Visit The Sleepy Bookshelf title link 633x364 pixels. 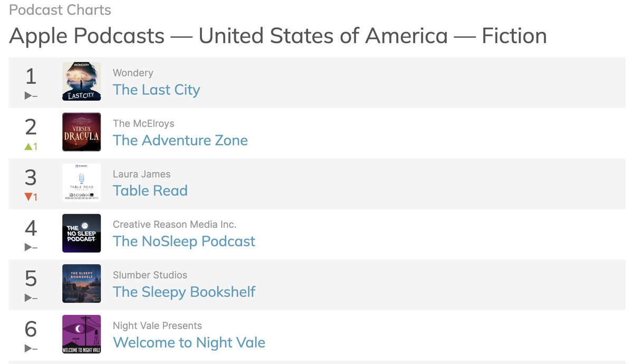point(184,292)
